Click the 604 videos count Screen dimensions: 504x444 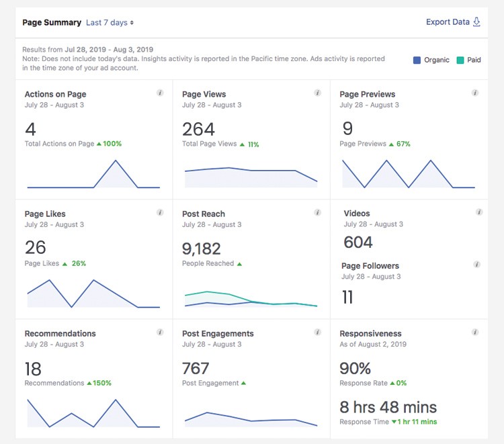click(x=358, y=242)
